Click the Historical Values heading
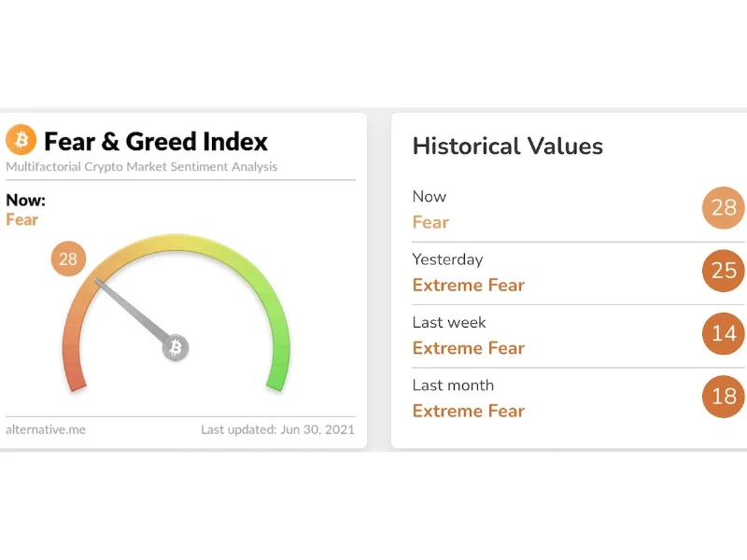The image size is (747, 560). (507, 147)
